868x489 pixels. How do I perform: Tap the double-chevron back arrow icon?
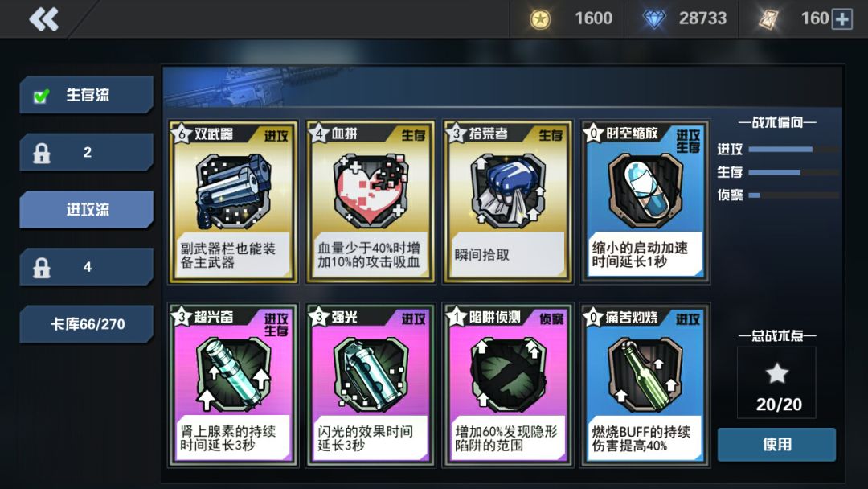[x=43, y=18]
